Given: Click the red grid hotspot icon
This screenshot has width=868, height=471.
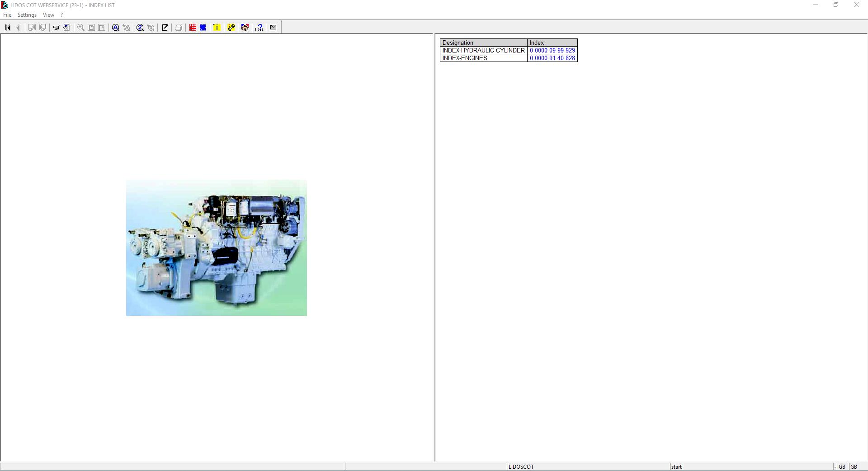Looking at the screenshot, I should (x=193, y=27).
